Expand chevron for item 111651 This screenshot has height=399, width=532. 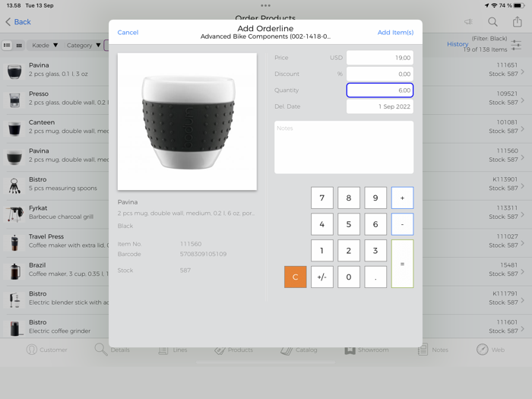523,71
